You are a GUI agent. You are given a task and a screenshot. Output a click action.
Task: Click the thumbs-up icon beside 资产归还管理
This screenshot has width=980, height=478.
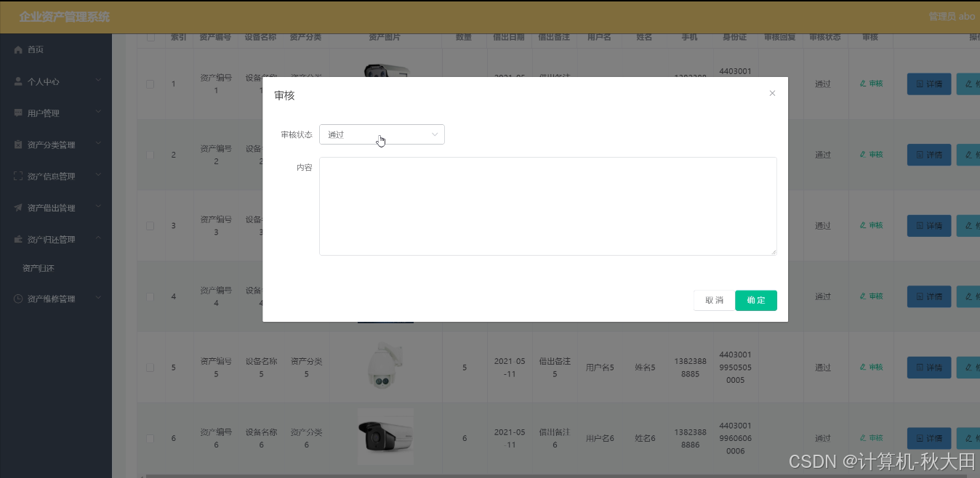[x=18, y=239]
